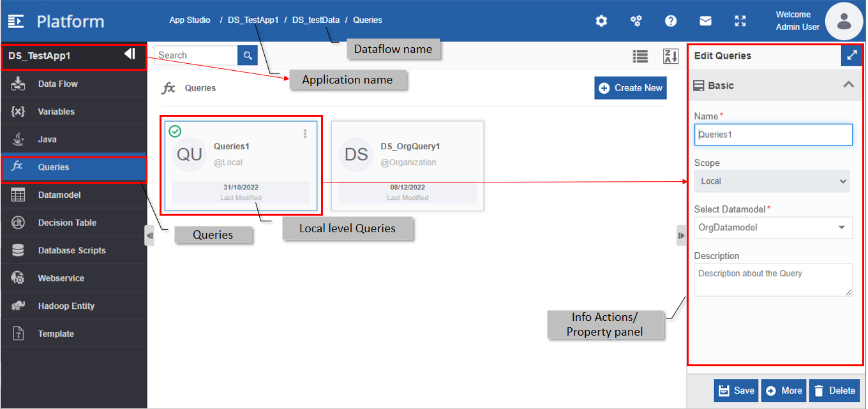Click the Platform logo menu icon
Image resolution: width=868 pixels, height=409 pixels.
tap(16, 21)
